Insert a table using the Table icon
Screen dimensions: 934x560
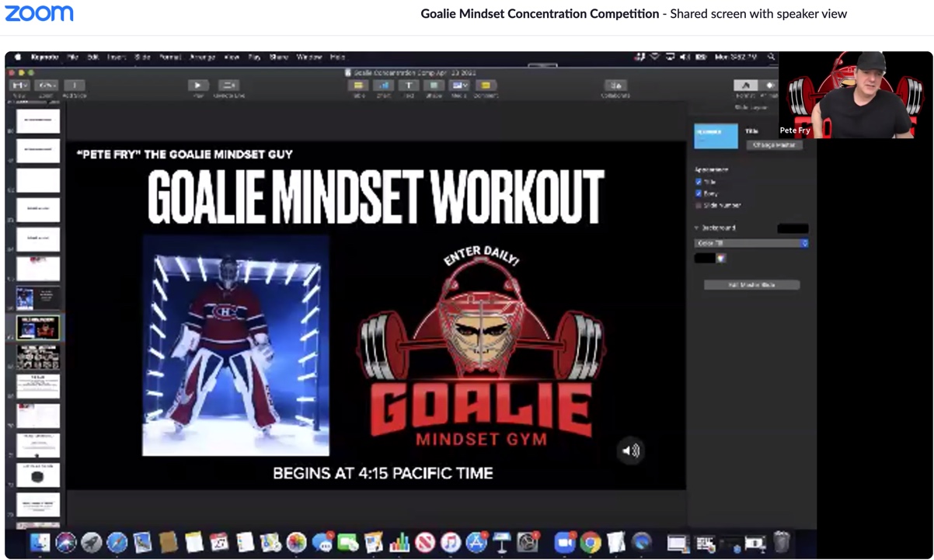click(x=359, y=85)
